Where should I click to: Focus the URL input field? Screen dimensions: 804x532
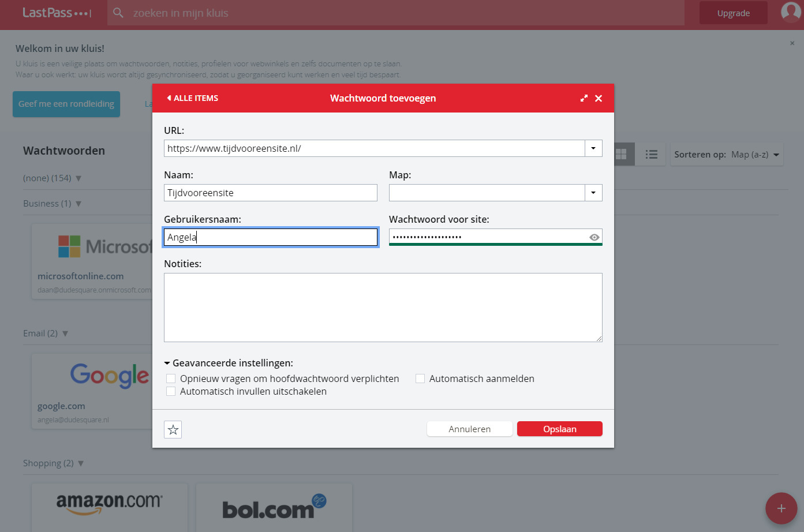coord(375,148)
